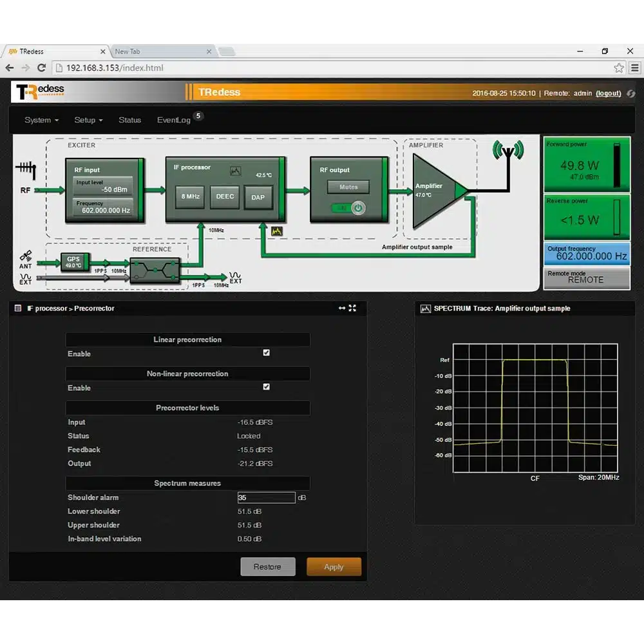Image resolution: width=644 pixels, height=644 pixels.
Task: Open the System dropdown menu
Action: pyautogui.click(x=41, y=120)
